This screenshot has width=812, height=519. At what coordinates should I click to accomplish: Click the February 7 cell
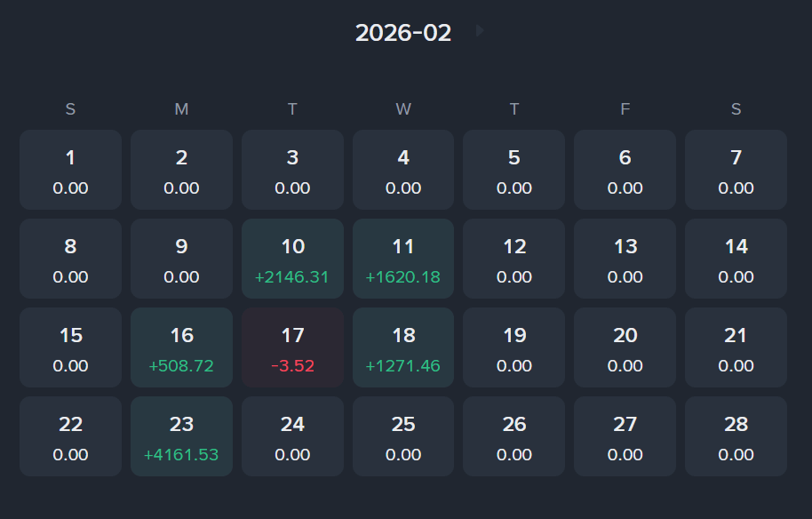point(736,170)
